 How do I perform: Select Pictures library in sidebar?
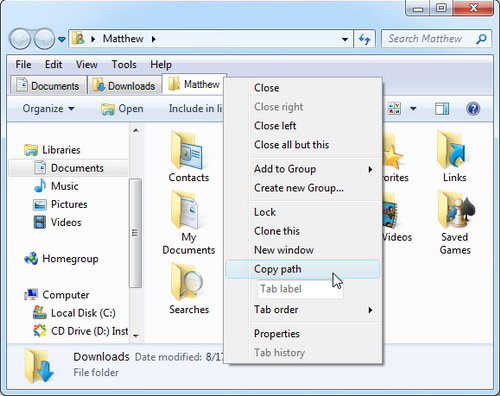(60, 204)
